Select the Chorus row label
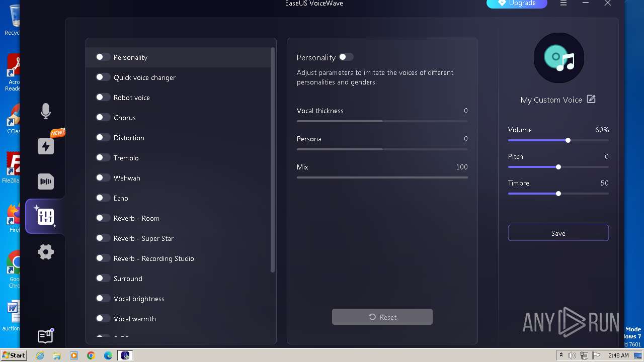 125,118
